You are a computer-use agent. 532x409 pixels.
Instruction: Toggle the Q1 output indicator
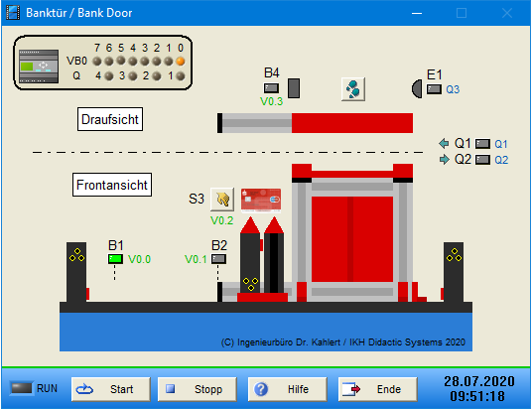coord(482,144)
